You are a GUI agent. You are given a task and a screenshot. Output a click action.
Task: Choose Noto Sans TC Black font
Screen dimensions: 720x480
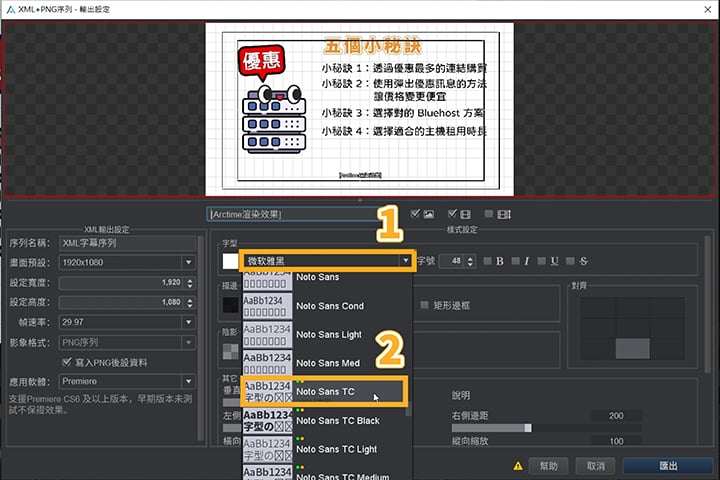pyautogui.click(x=324, y=421)
